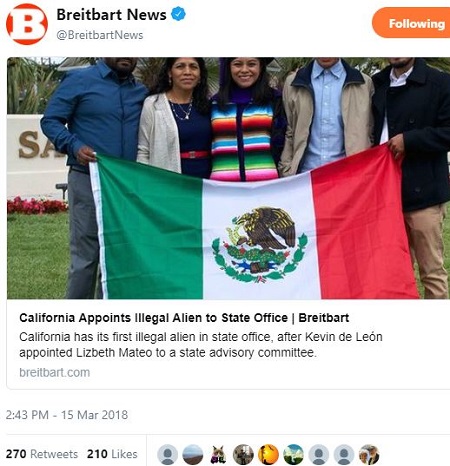The width and height of the screenshot is (450, 466).
Task: Show the 210 Likes list
Action: 112,454
